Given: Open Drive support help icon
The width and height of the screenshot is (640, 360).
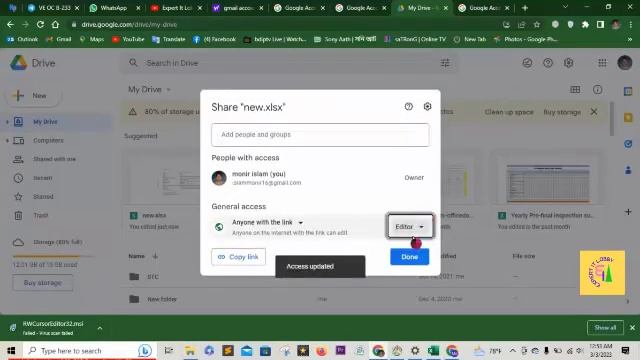Looking at the screenshot, I should (548, 63).
